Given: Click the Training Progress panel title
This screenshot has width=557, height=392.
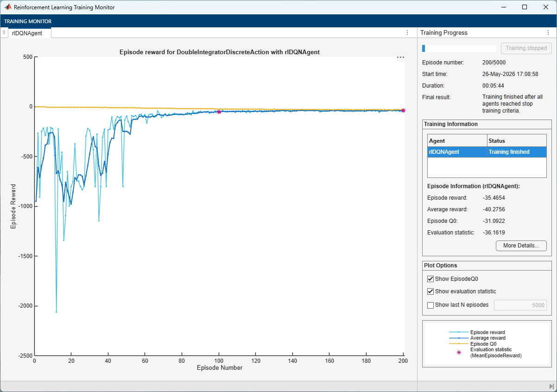Looking at the screenshot, I should point(444,33).
